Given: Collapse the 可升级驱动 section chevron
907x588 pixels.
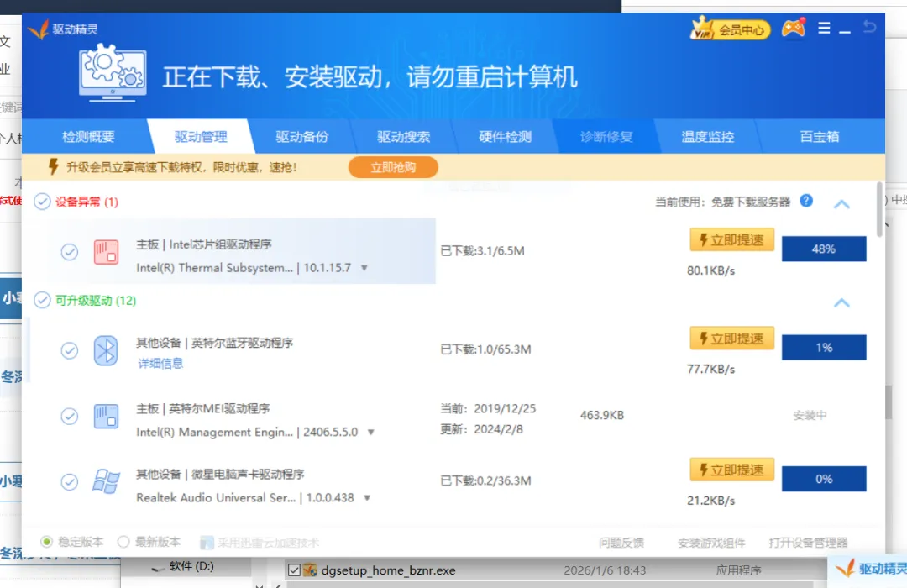Looking at the screenshot, I should point(841,302).
